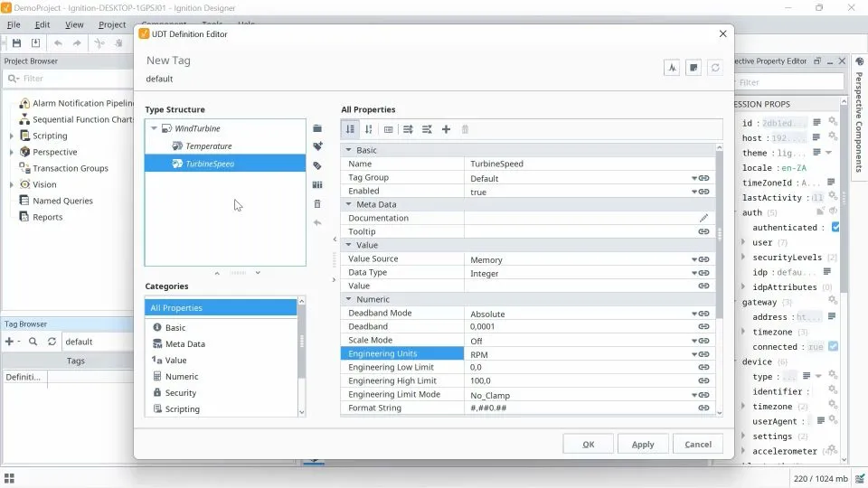This screenshot has width=868, height=488.
Task: Click the plain tag icon beside Type Structure
Action: click(317, 165)
